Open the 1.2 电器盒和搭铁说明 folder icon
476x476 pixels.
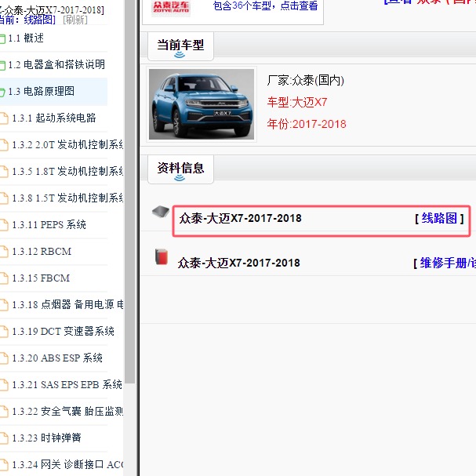tap(2, 65)
